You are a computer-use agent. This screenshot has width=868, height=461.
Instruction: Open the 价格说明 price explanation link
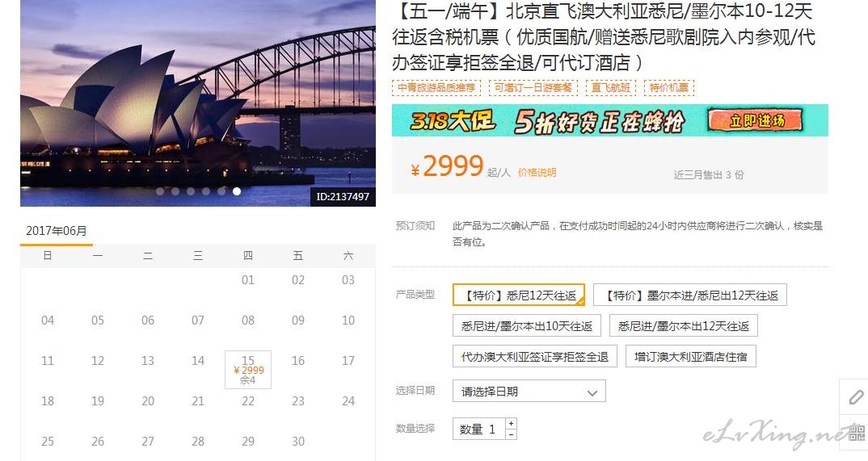(x=537, y=173)
